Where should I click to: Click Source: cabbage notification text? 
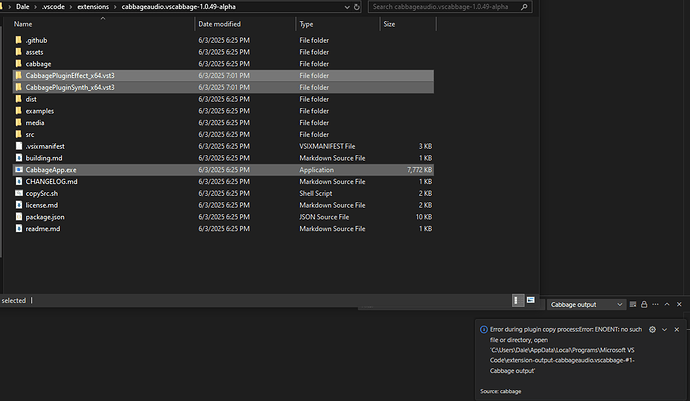point(501,391)
